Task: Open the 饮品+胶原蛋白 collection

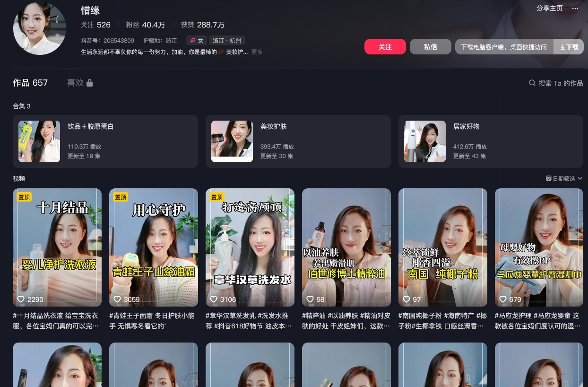Action: pos(105,141)
